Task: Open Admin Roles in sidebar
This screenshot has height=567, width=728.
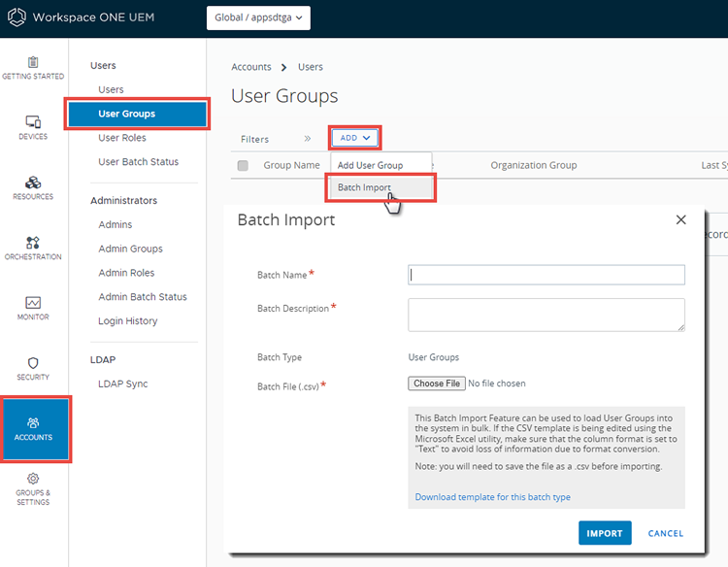Action: (126, 273)
